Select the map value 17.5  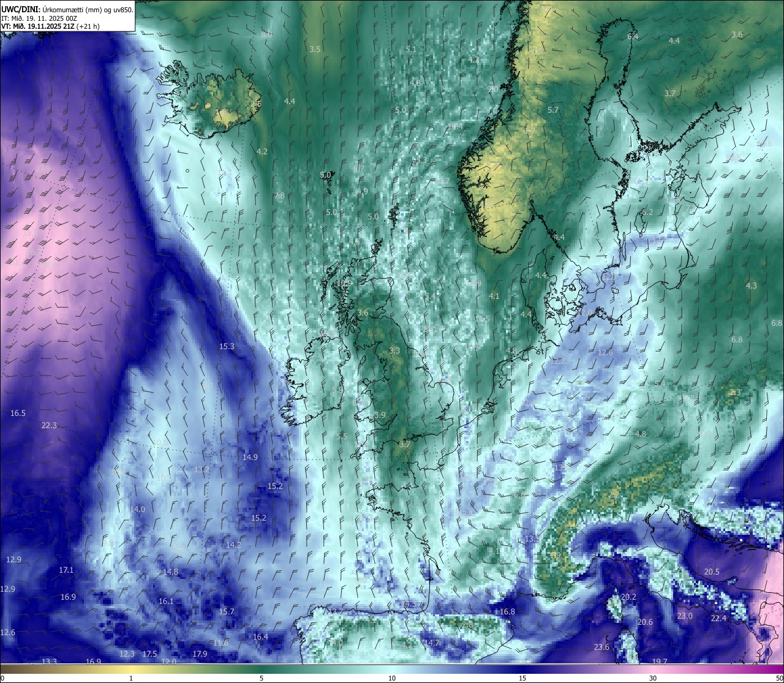(149, 654)
